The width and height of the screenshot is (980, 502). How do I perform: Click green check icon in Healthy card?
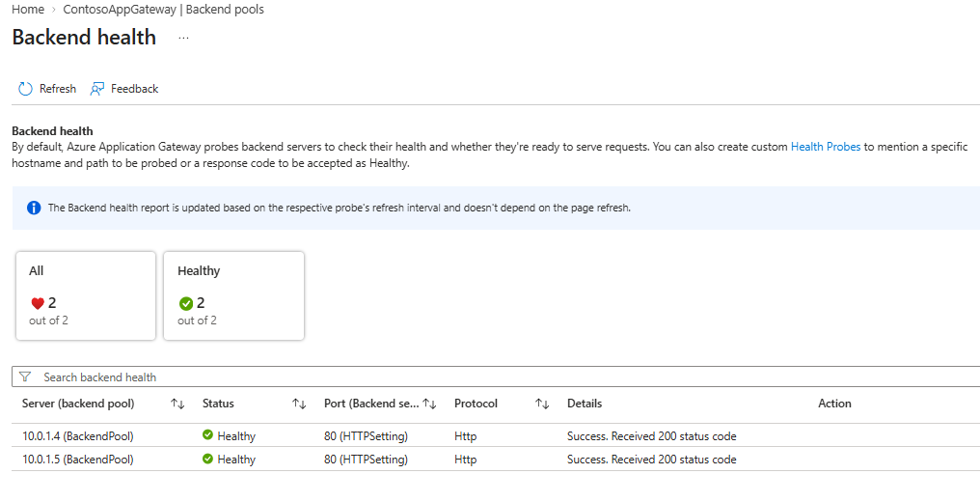(x=185, y=303)
